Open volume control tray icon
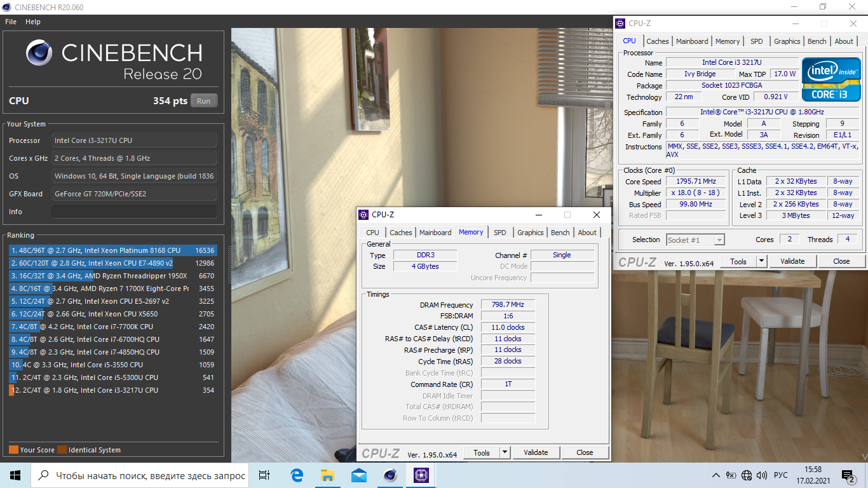 pyautogui.click(x=761, y=475)
